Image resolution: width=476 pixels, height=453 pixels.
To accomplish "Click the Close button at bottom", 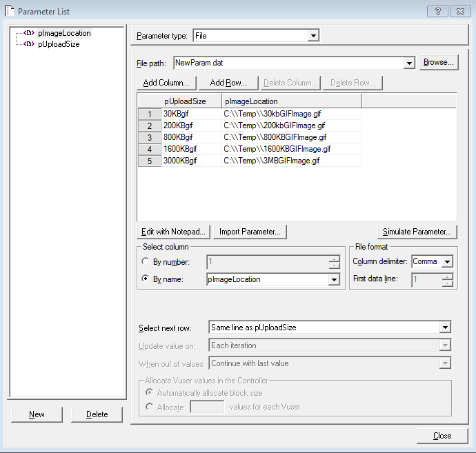I will coord(442,436).
